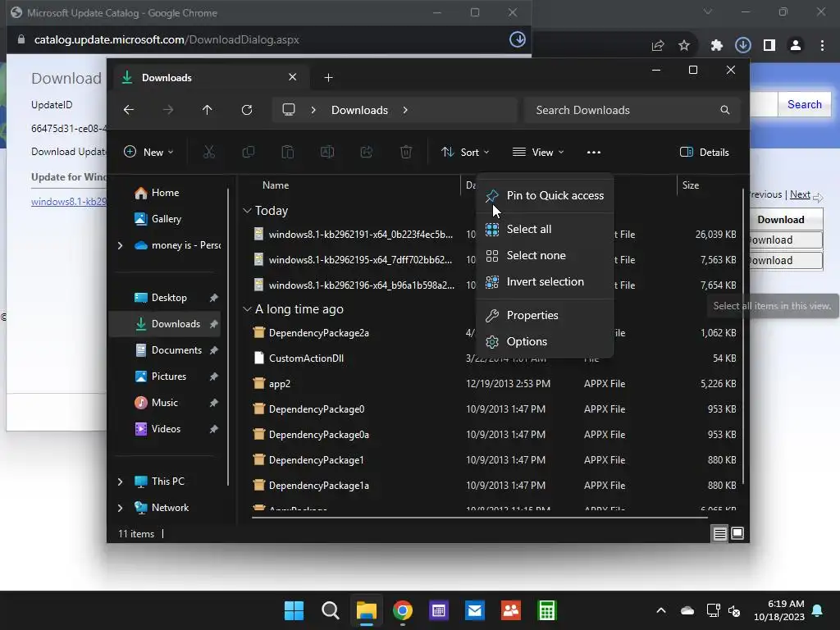Open Windows Start menu
This screenshot has height=630, width=840.
pyautogui.click(x=294, y=610)
